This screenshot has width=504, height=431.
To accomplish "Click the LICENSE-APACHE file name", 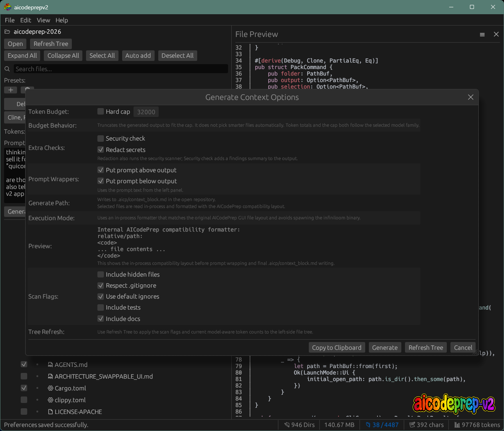I will (x=78, y=412).
